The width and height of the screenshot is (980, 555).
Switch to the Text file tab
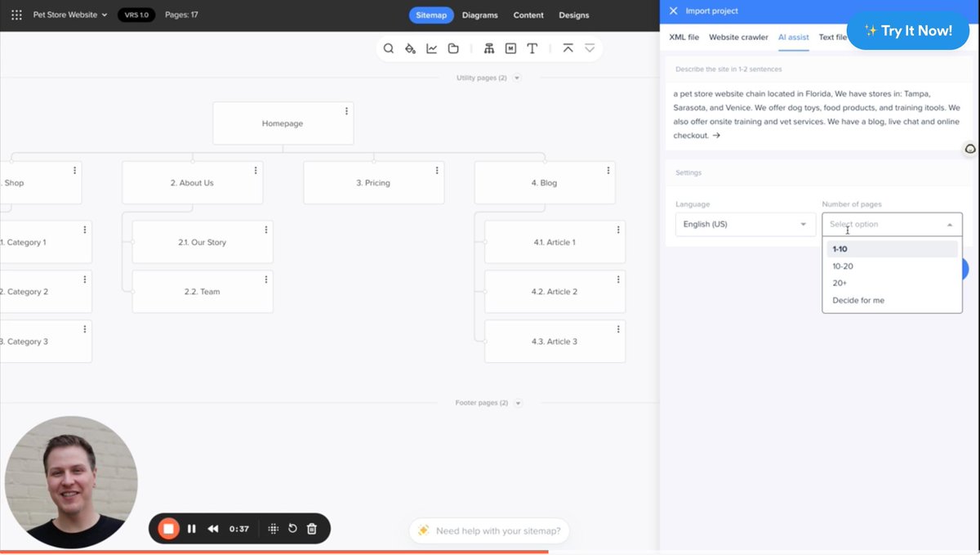[832, 38]
